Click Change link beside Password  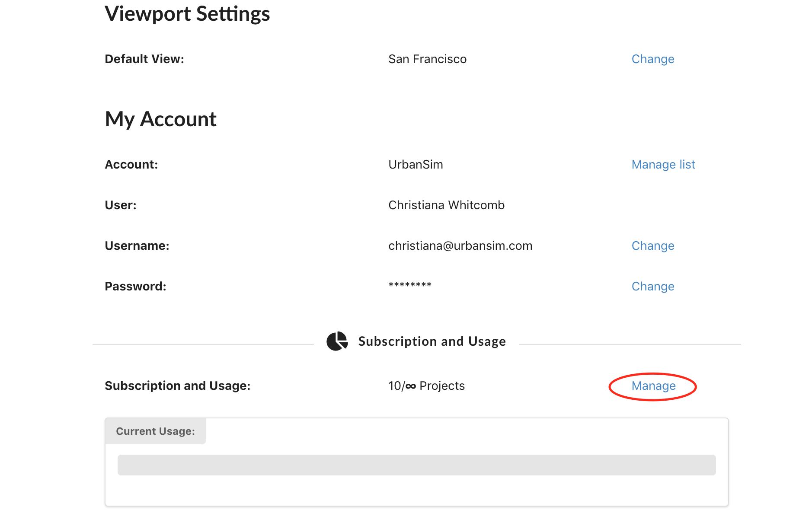click(653, 286)
